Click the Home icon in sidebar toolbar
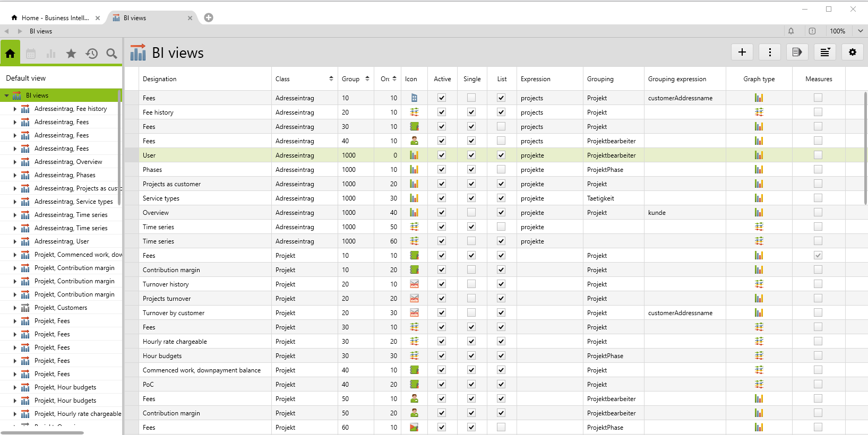 [x=10, y=53]
